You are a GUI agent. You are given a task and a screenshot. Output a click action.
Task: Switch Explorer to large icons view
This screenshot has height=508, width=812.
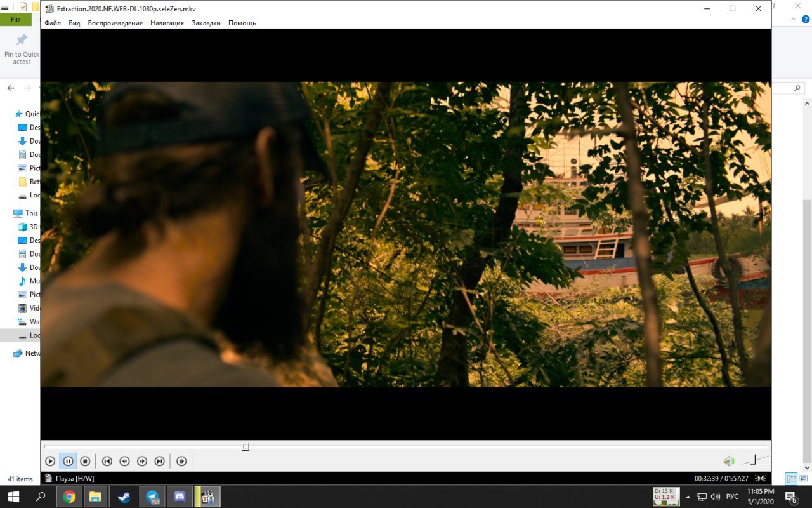tap(804, 479)
